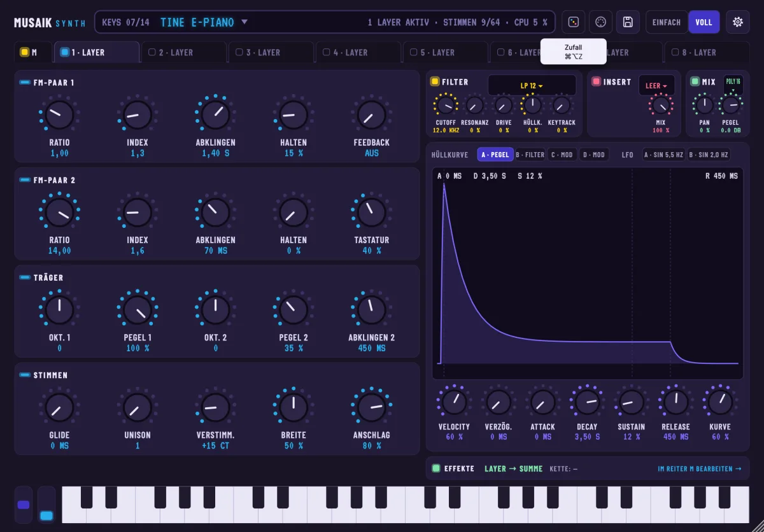Viewport: 764px width, 532px height.
Task: Open the TINE E-PIANO preset dropdown
Action: [204, 22]
